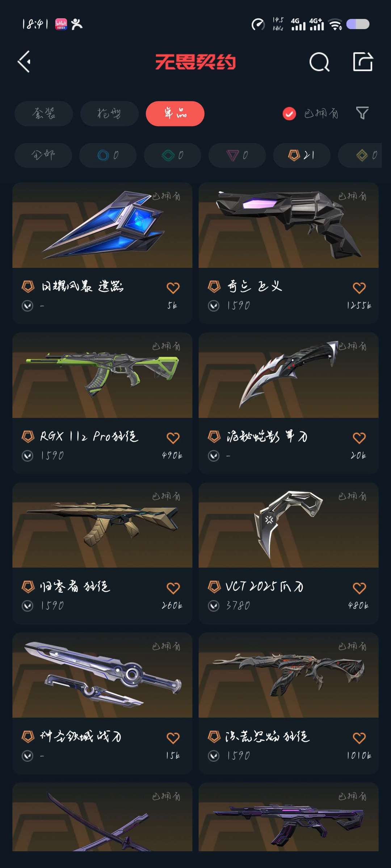Favorite the RGX 11z Pro skin heart
Viewport: 391px width, 868px height.
coord(173,438)
